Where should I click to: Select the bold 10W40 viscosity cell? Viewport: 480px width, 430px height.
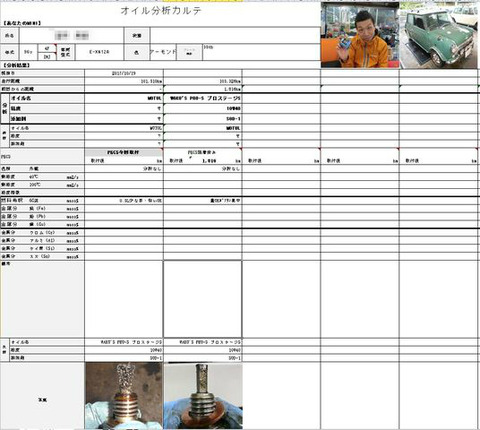point(202,109)
